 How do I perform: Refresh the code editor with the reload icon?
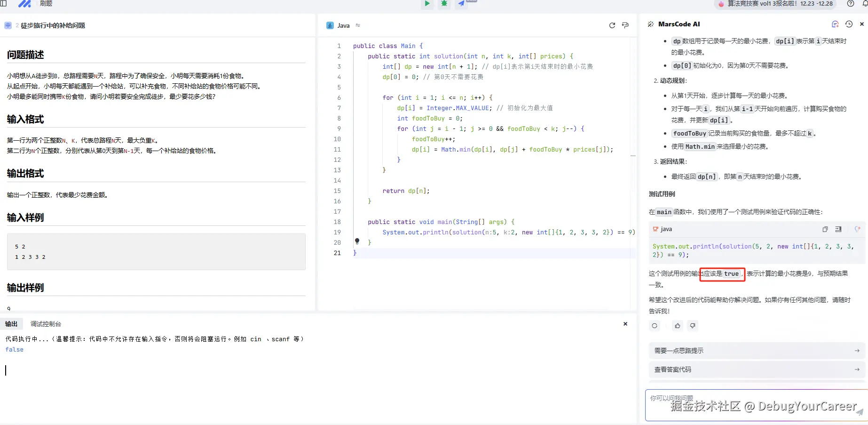612,25
